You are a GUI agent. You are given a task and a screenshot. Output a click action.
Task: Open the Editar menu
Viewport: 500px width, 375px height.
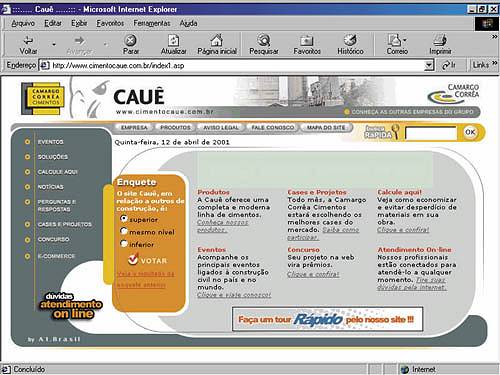click(x=53, y=23)
